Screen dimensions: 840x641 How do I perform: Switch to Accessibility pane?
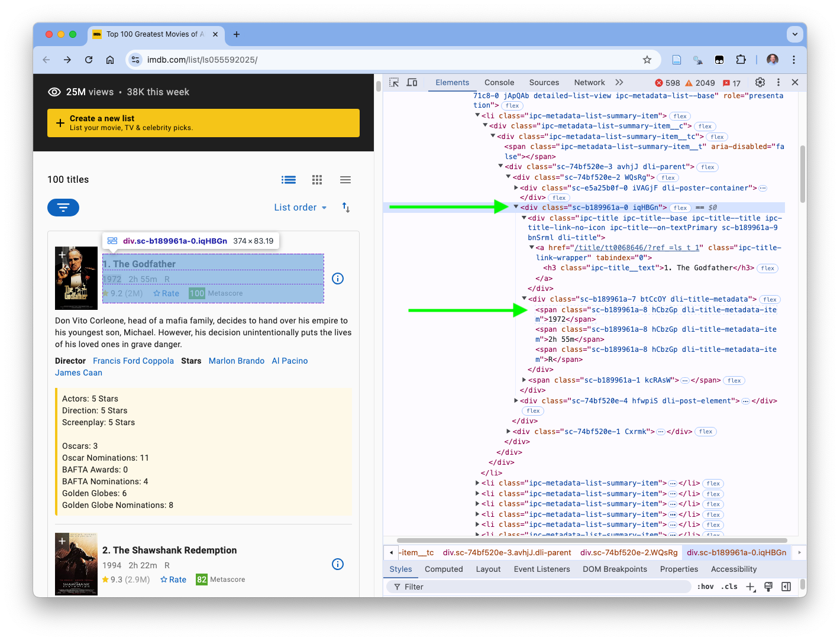click(x=734, y=569)
